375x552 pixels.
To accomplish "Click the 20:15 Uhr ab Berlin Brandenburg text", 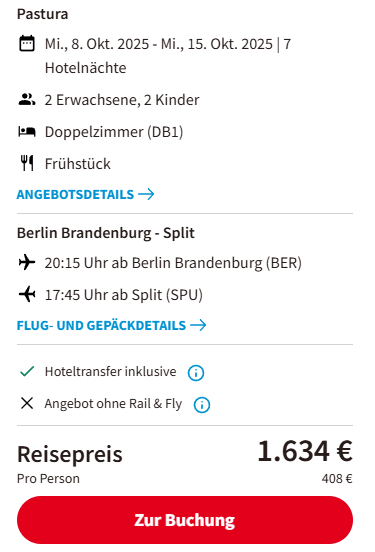I will click(173, 263).
